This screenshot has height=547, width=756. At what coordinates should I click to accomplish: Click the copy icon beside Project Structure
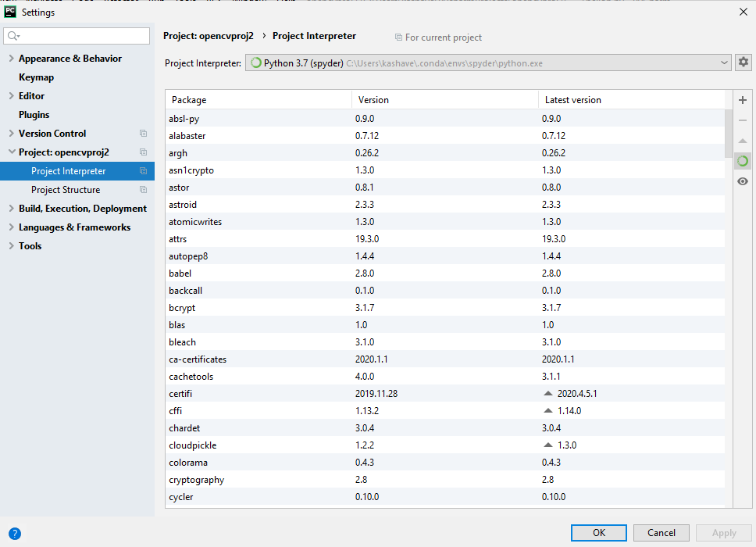click(143, 190)
